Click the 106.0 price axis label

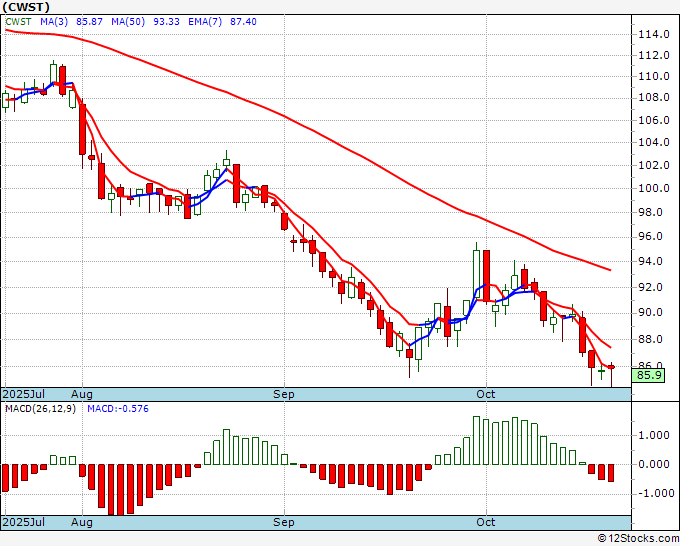[654, 120]
